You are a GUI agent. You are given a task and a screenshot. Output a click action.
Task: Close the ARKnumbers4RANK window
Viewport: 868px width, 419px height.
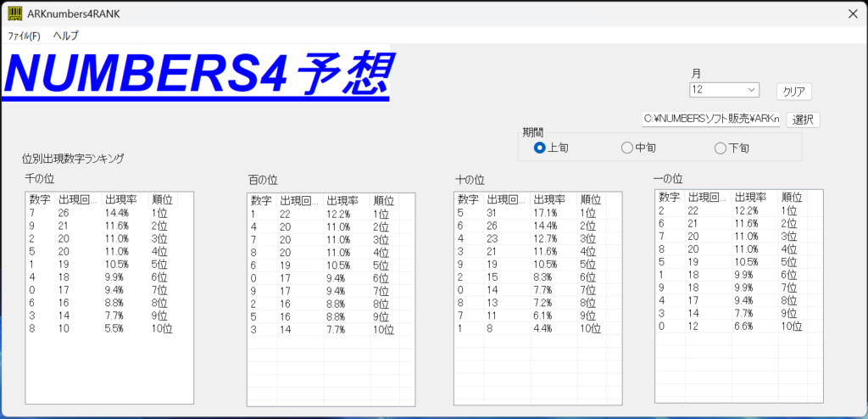tap(852, 14)
